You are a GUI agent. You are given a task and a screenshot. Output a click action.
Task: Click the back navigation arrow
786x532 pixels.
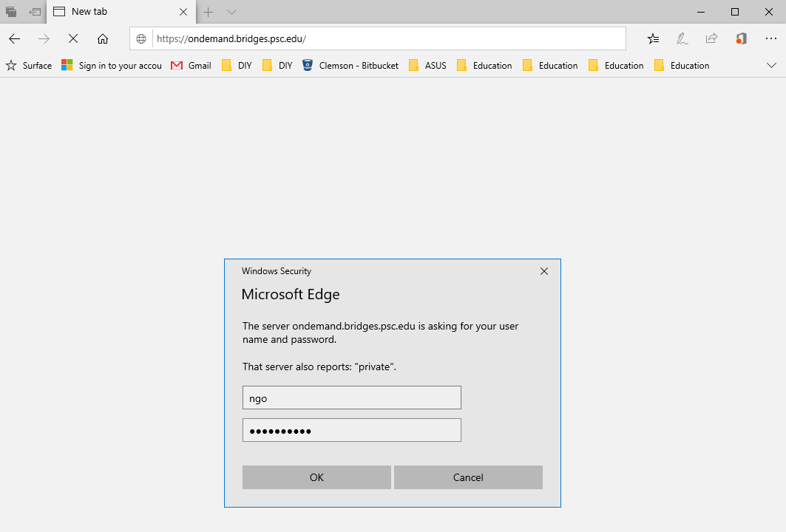pyautogui.click(x=15, y=39)
